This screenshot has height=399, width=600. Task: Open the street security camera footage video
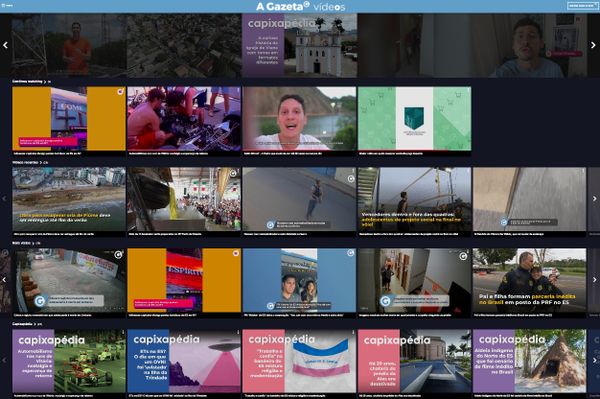69,283
